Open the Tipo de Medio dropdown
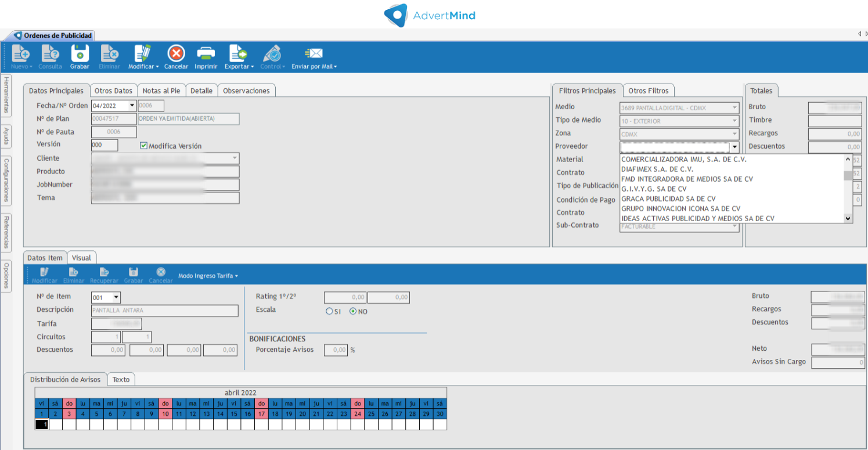 (734, 121)
